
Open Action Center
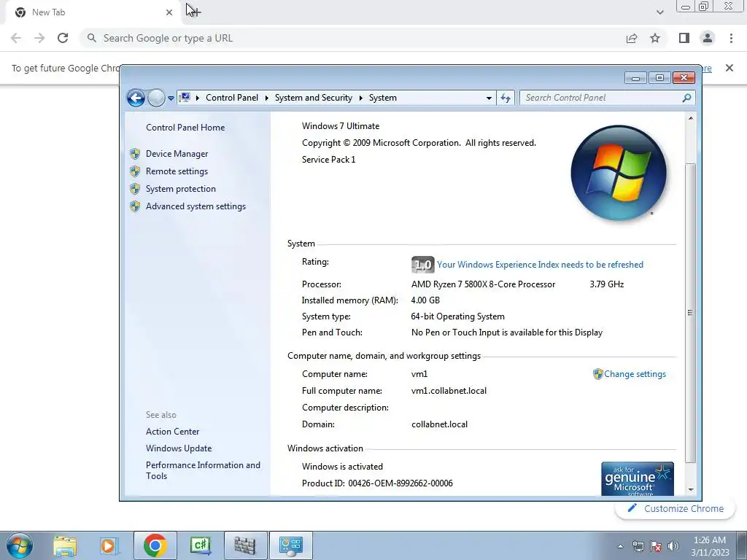[x=172, y=432]
